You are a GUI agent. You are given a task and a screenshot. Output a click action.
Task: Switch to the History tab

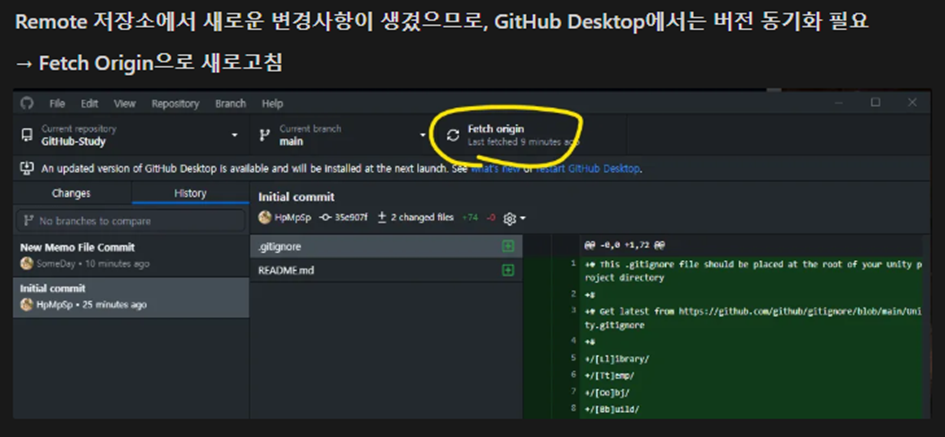(x=190, y=193)
